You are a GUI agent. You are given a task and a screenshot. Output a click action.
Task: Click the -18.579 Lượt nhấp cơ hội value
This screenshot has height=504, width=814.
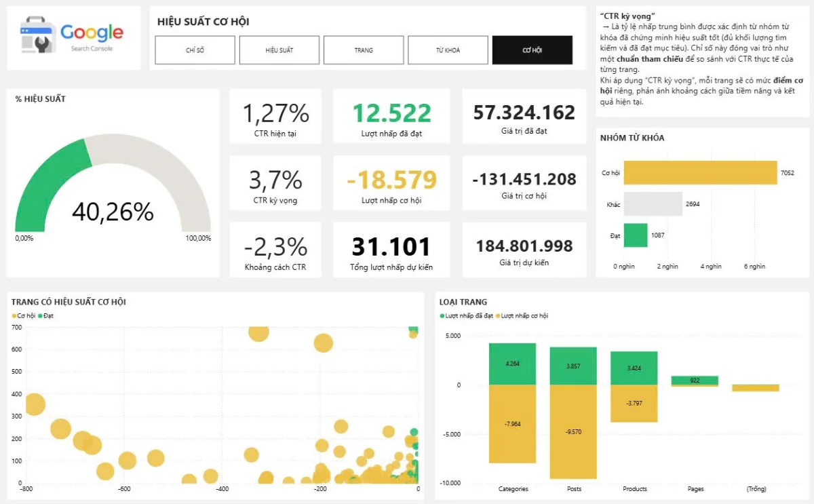click(391, 180)
